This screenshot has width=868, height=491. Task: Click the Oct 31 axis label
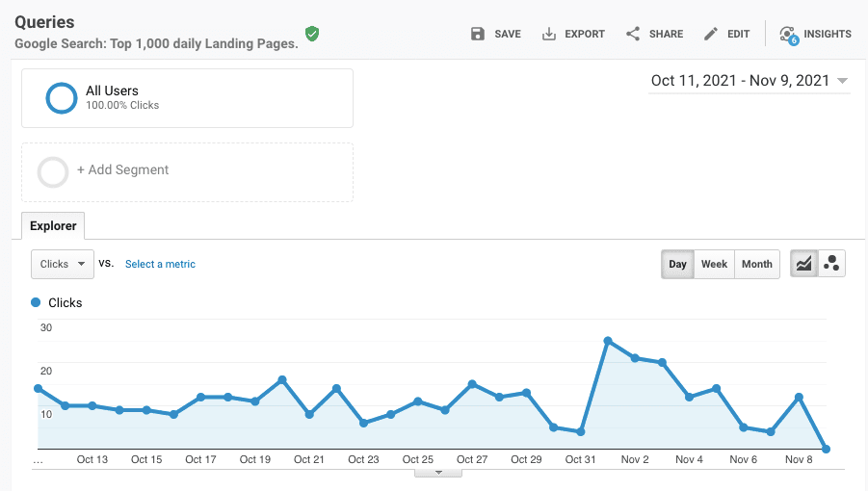pos(580,459)
